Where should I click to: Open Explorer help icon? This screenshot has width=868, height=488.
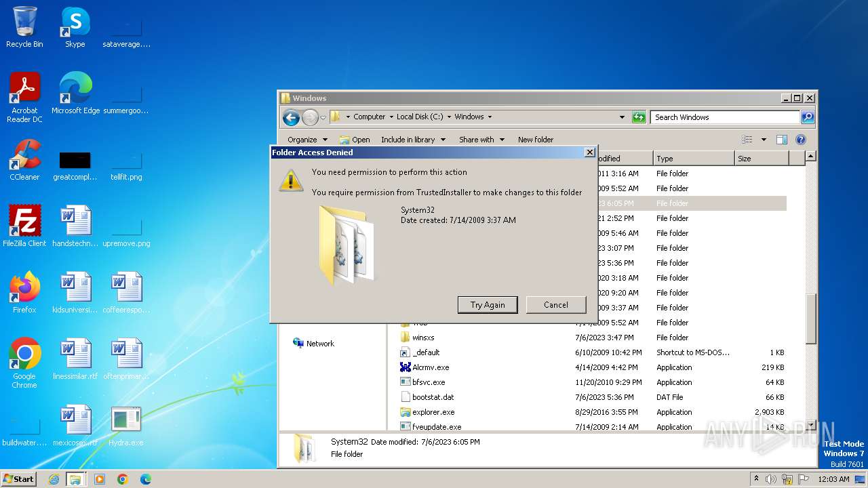[801, 140]
